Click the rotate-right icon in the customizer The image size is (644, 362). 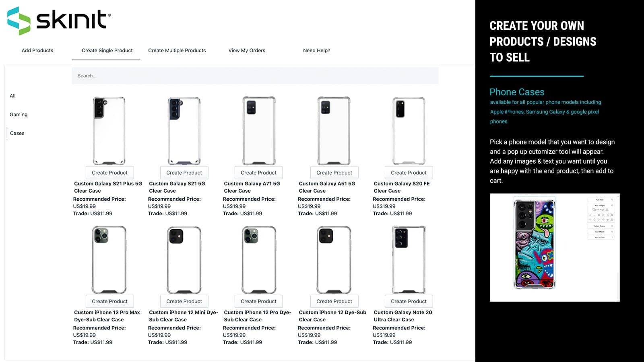click(x=608, y=215)
